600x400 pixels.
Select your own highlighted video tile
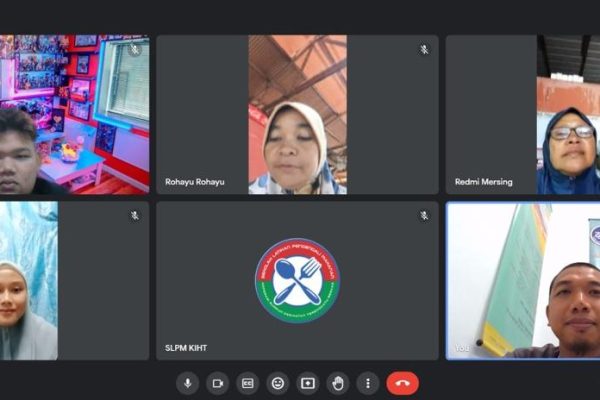coord(522,281)
